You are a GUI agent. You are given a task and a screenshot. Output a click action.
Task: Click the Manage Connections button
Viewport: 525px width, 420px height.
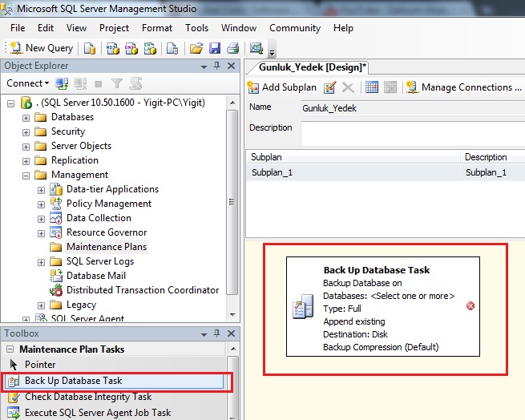click(x=464, y=87)
